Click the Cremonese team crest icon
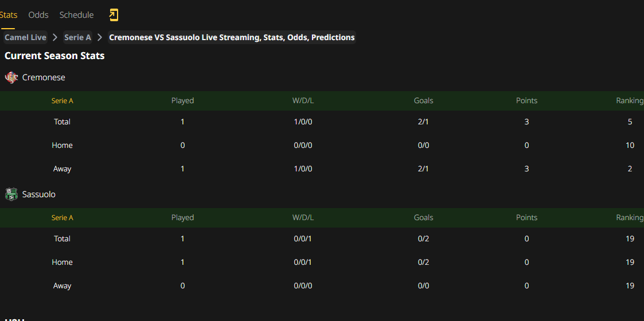This screenshot has width=644, height=321. click(x=11, y=77)
